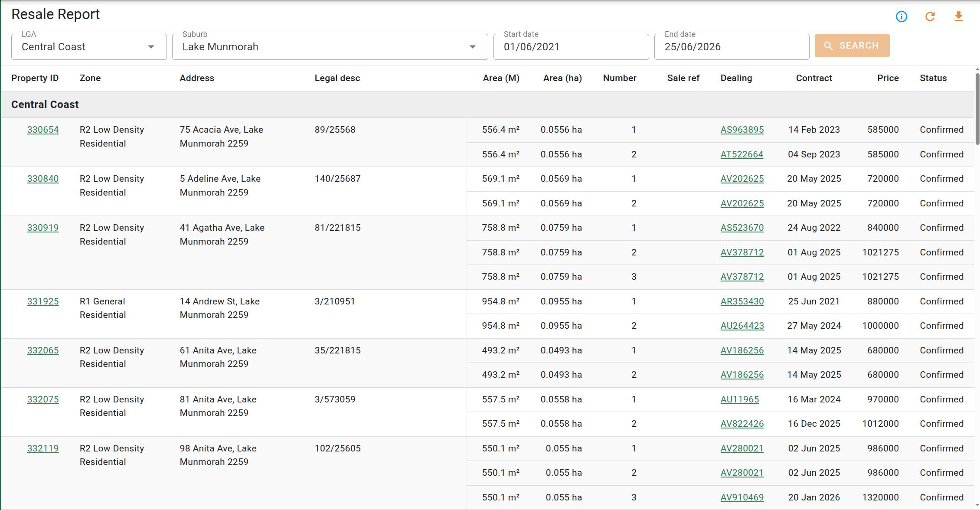This screenshot has height=510, width=980.
Task: Select address 75 Acacia Ave, Lake Munmorah
Action: tap(222, 137)
